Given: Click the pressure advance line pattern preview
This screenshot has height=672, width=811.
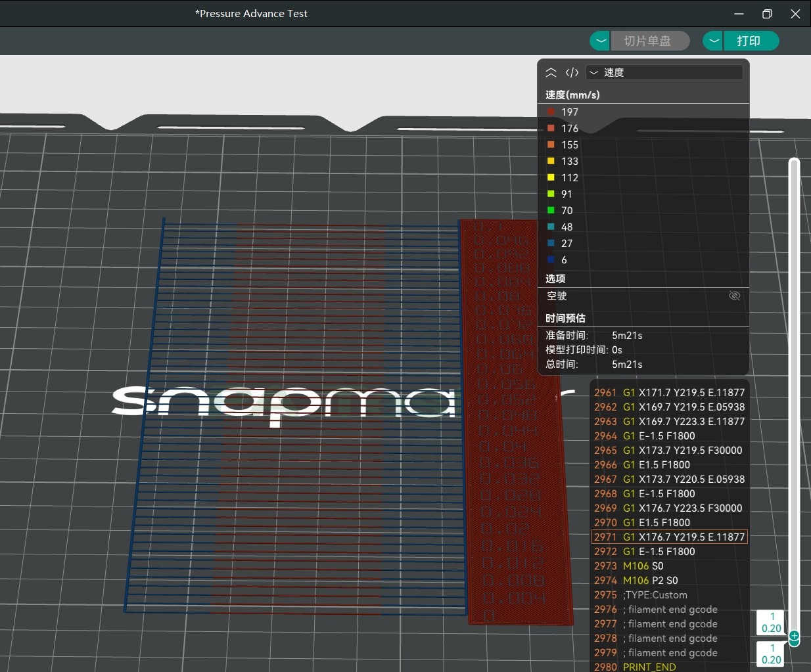Looking at the screenshot, I should click(296, 417).
